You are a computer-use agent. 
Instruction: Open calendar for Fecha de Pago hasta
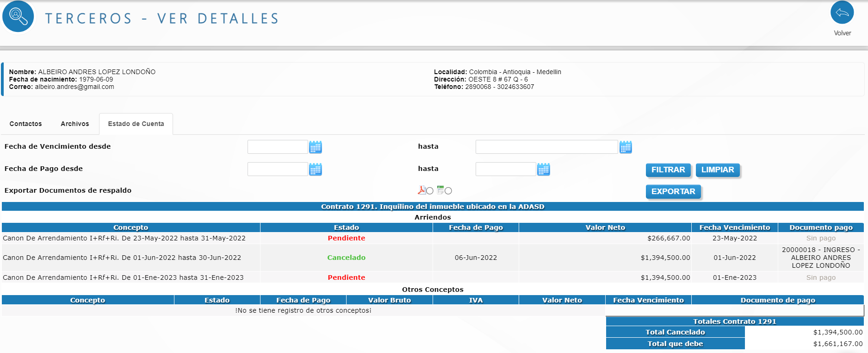click(x=543, y=170)
